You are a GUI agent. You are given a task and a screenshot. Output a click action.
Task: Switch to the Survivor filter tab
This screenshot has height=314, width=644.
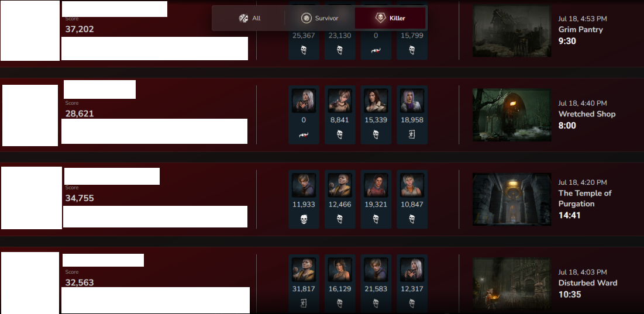click(319, 18)
